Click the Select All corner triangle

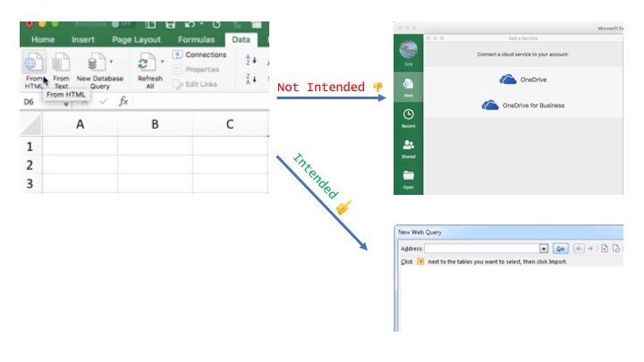pyautogui.click(x=31, y=125)
